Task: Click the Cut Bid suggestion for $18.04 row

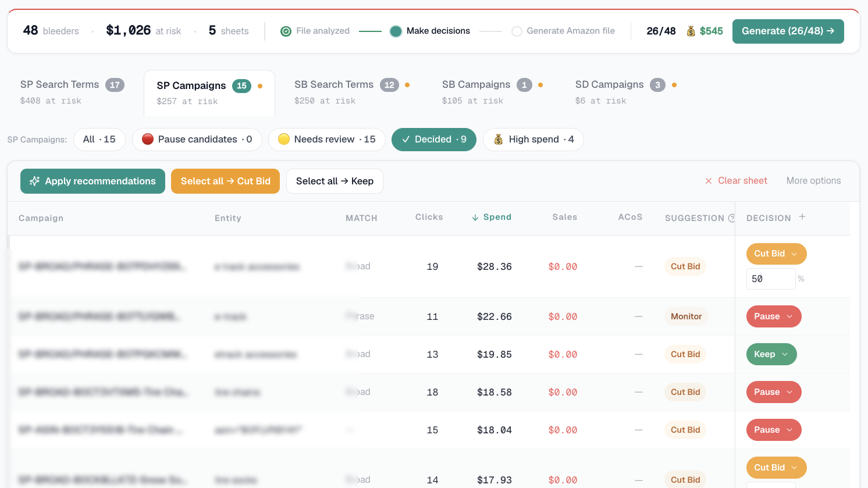Action: point(685,430)
